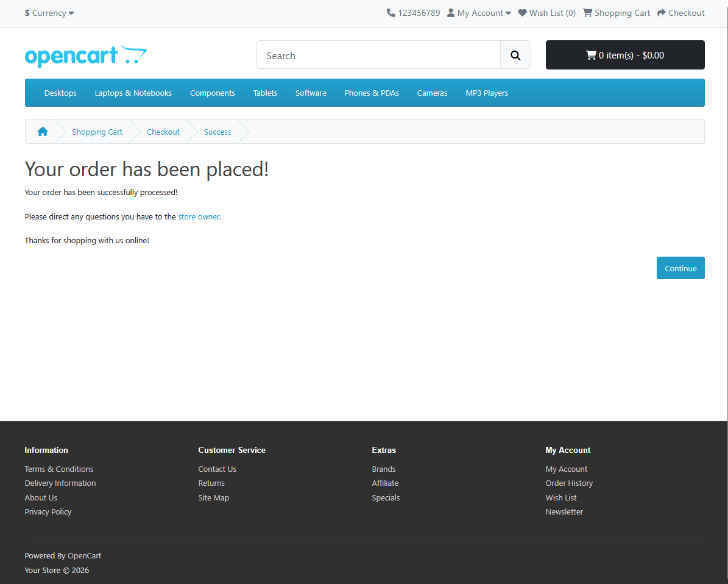This screenshot has width=728, height=584.
Task: Open the Desktops menu
Action: point(60,93)
